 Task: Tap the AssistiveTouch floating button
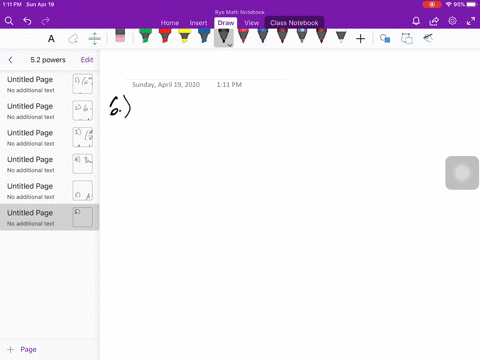pyautogui.click(x=462, y=173)
